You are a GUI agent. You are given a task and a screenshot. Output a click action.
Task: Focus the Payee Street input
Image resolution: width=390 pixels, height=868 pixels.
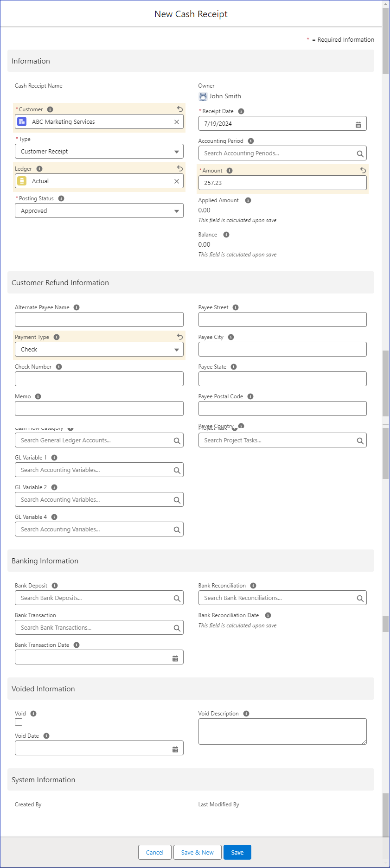coord(282,320)
